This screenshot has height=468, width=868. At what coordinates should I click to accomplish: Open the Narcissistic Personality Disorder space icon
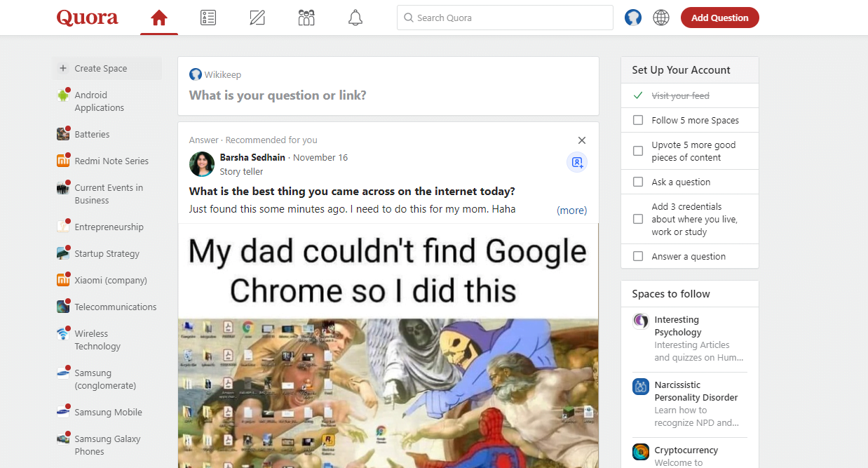click(641, 387)
